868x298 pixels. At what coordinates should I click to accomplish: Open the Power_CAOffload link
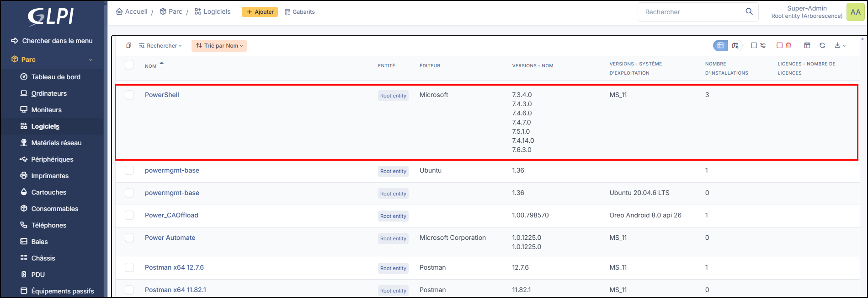click(x=171, y=215)
